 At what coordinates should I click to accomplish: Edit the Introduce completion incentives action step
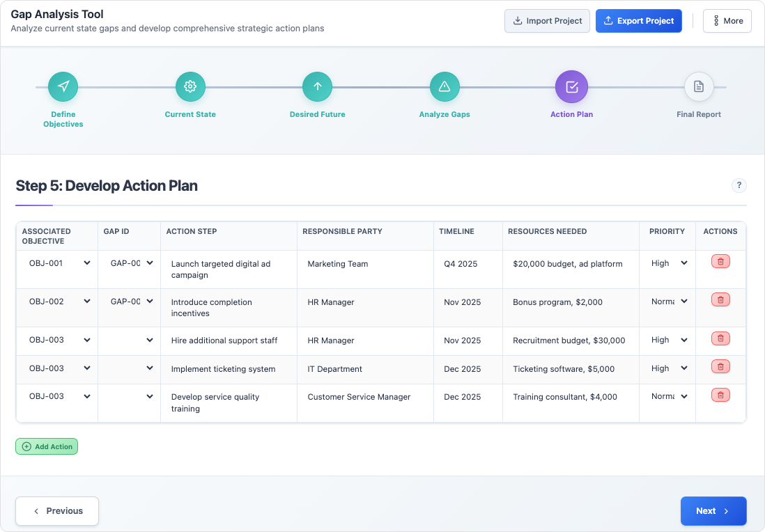[229, 307]
